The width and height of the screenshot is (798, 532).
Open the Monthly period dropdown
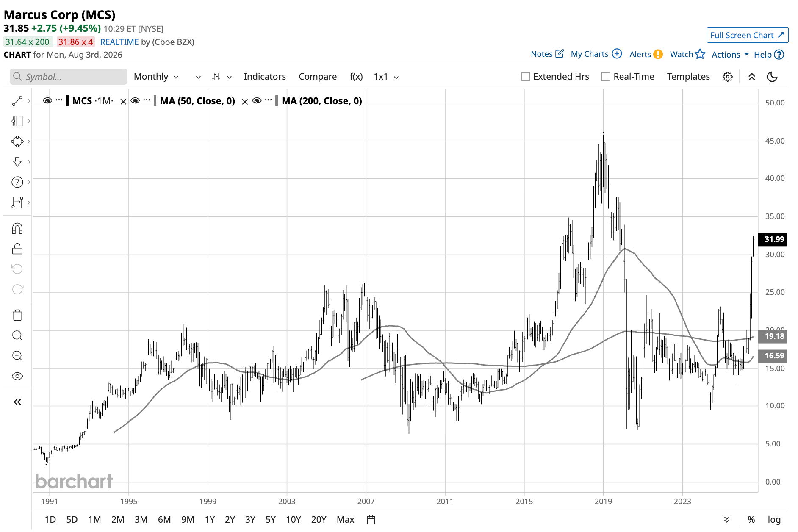[x=156, y=77]
